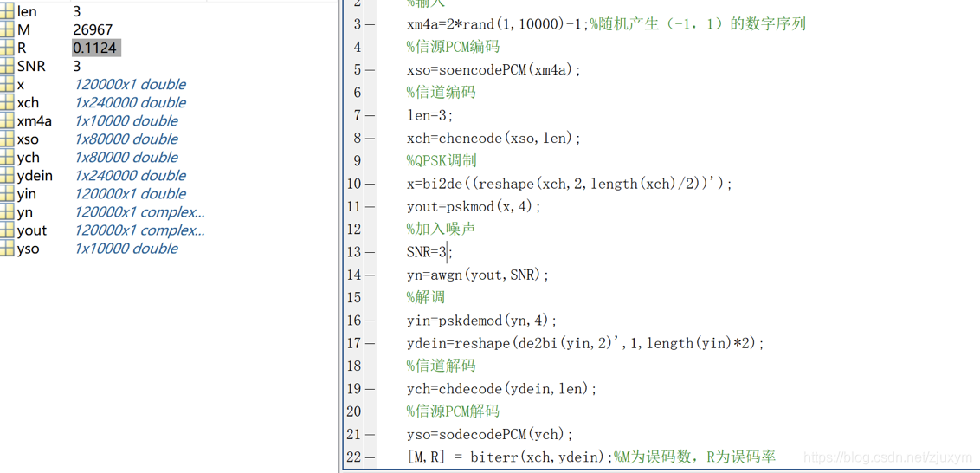The height and width of the screenshot is (473, 980).
Task: Select the highlighted R value 0.1124
Action: (95, 48)
